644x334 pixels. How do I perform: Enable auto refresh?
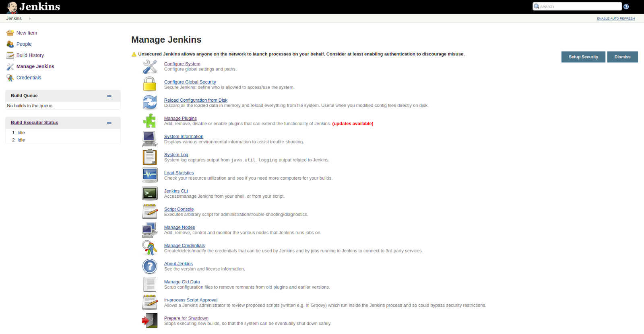click(x=615, y=18)
